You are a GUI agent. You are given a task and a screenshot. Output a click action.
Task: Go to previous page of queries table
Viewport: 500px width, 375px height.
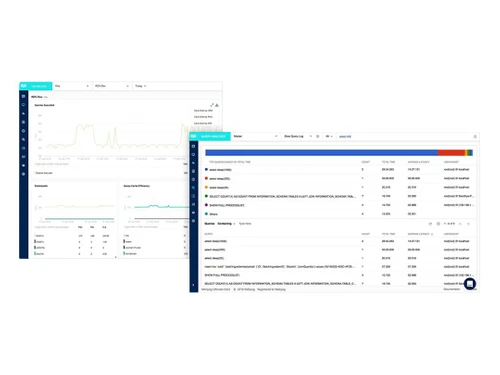pyautogui.click(x=460, y=224)
